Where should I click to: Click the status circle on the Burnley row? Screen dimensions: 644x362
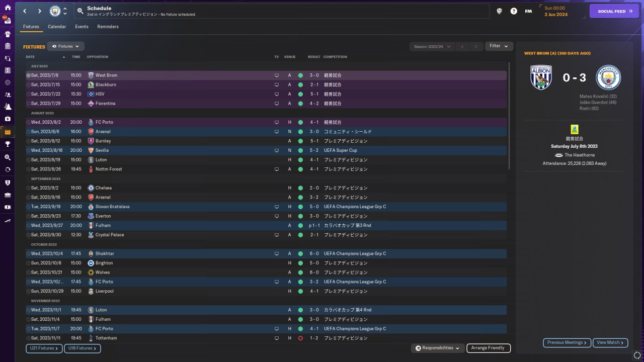pos(28,141)
